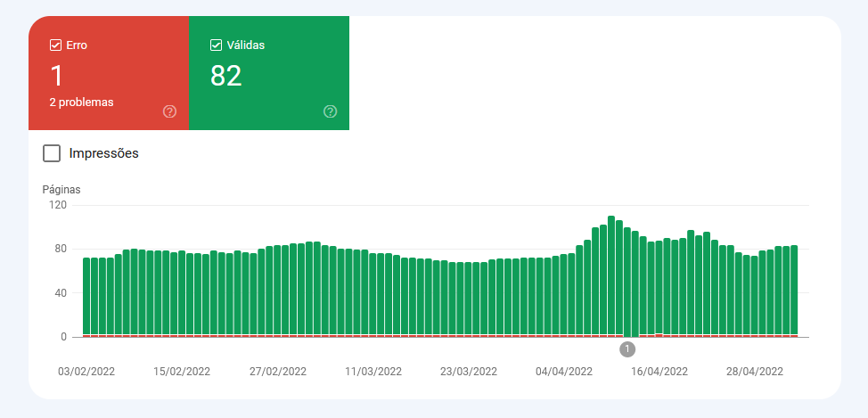
Task: Click the 120 value on the vertical axis
Action: click(58, 205)
